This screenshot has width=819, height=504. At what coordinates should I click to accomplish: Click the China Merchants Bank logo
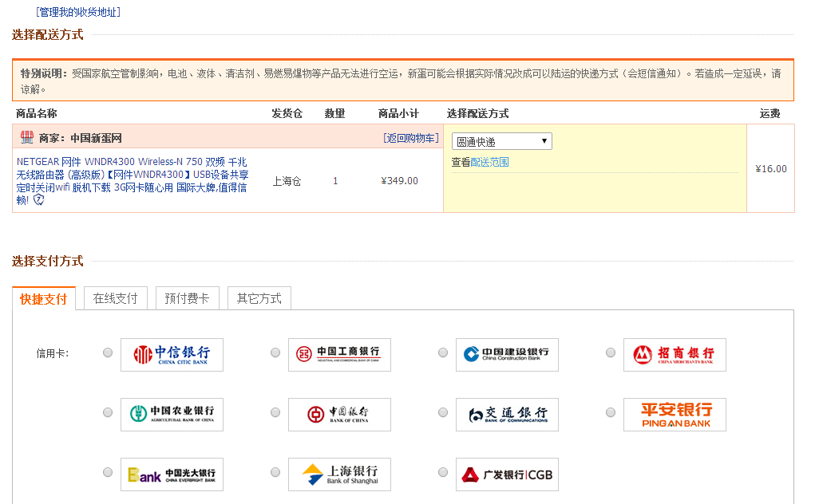tap(675, 354)
